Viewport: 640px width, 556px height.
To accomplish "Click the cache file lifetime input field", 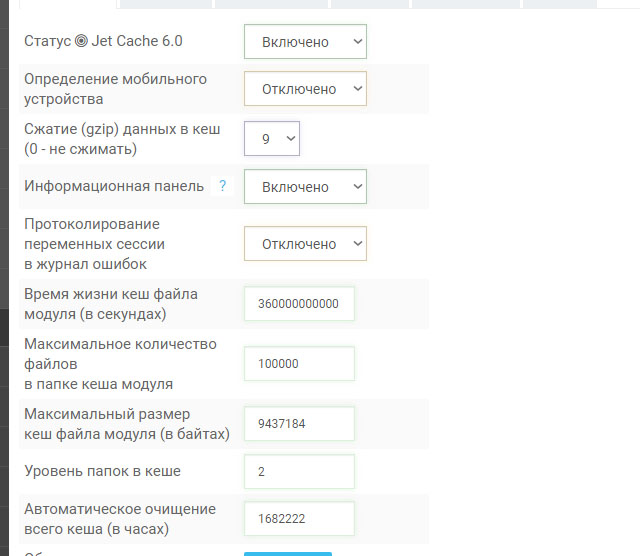I will [x=299, y=304].
